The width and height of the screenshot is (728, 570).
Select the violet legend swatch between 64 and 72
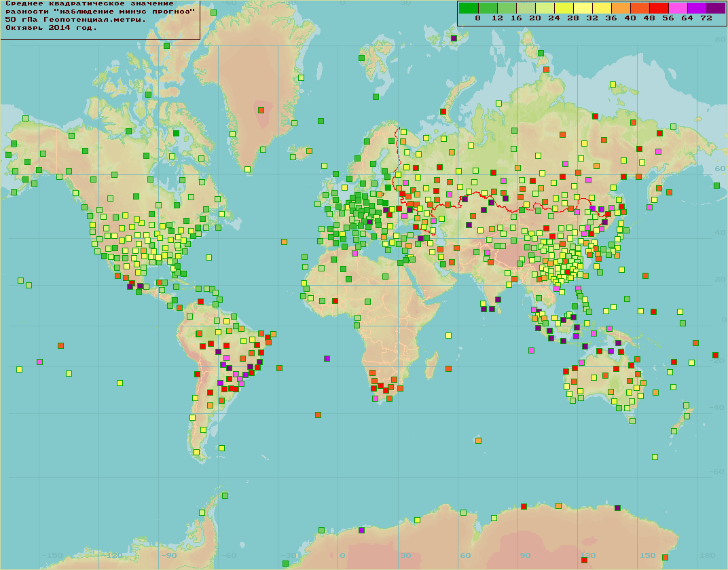(697, 7)
